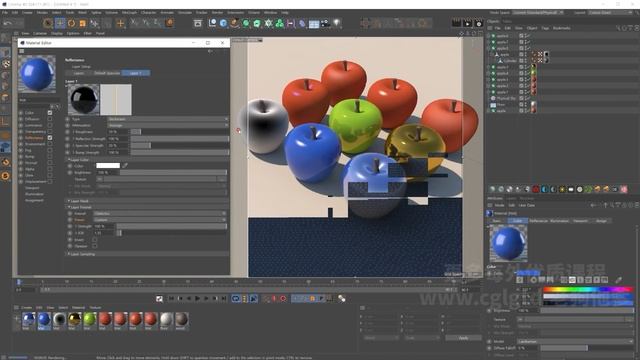Enable the Bump channel checkbox

50,157
